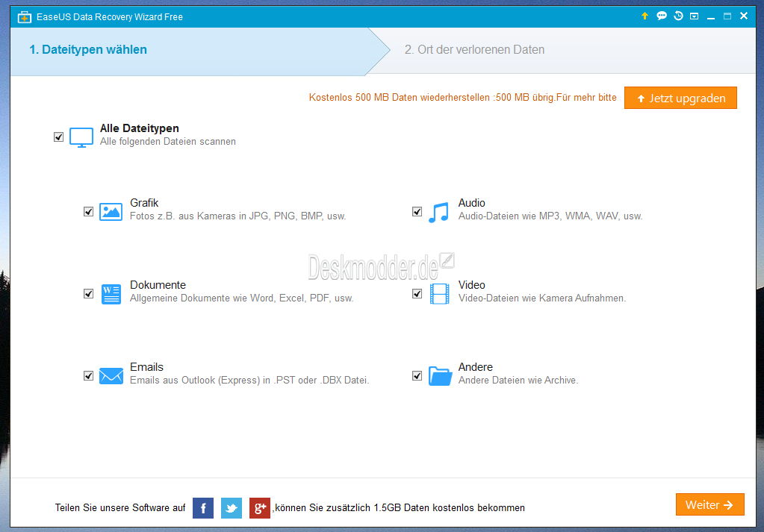Toggle the Video checkbox

417,293
